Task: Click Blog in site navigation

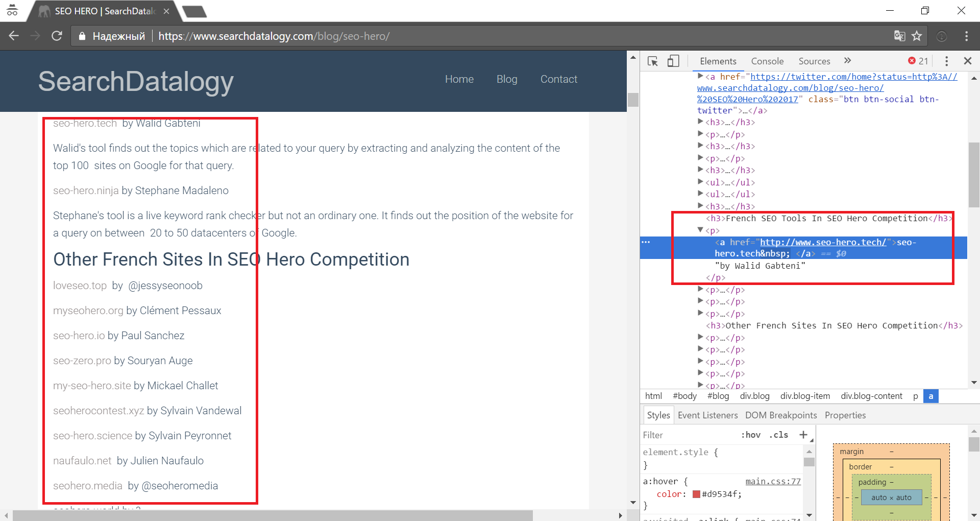Action: [507, 79]
